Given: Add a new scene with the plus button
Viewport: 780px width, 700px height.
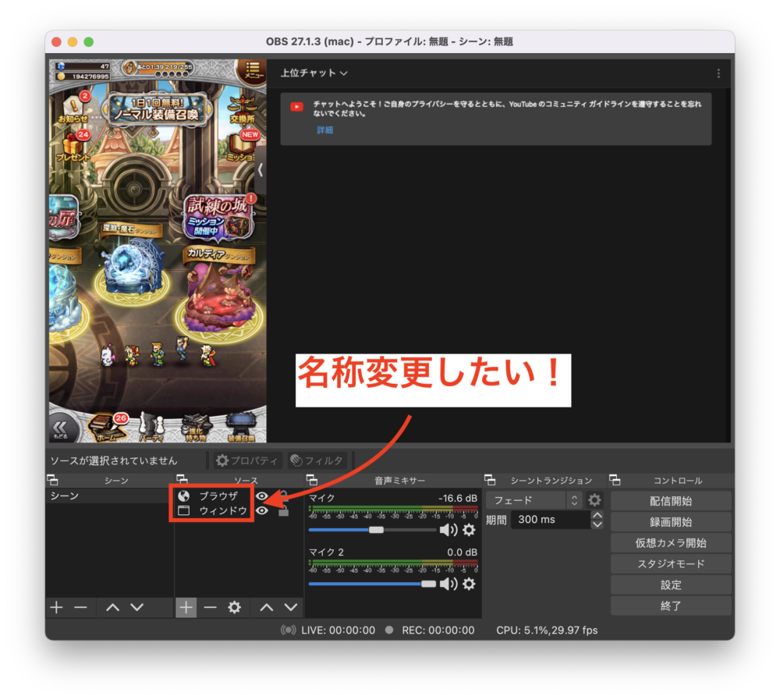Looking at the screenshot, I should pos(57,607).
